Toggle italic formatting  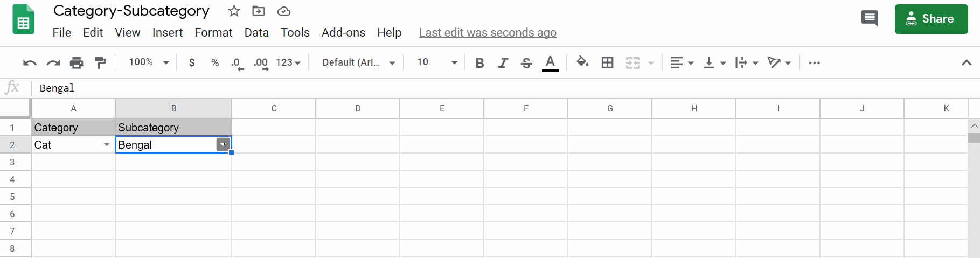point(503,63)
